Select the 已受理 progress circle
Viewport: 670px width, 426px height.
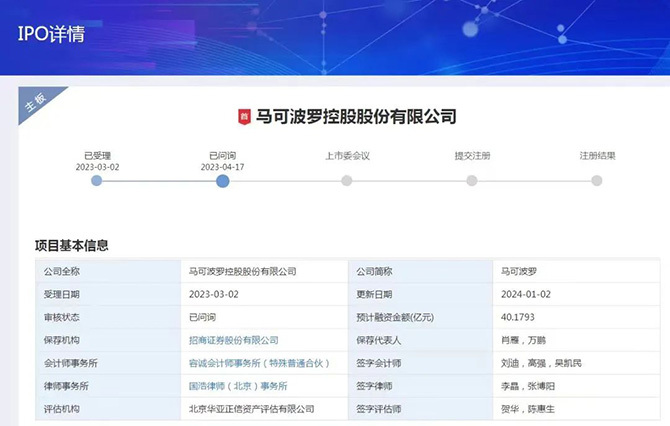[x=97, y=181]
